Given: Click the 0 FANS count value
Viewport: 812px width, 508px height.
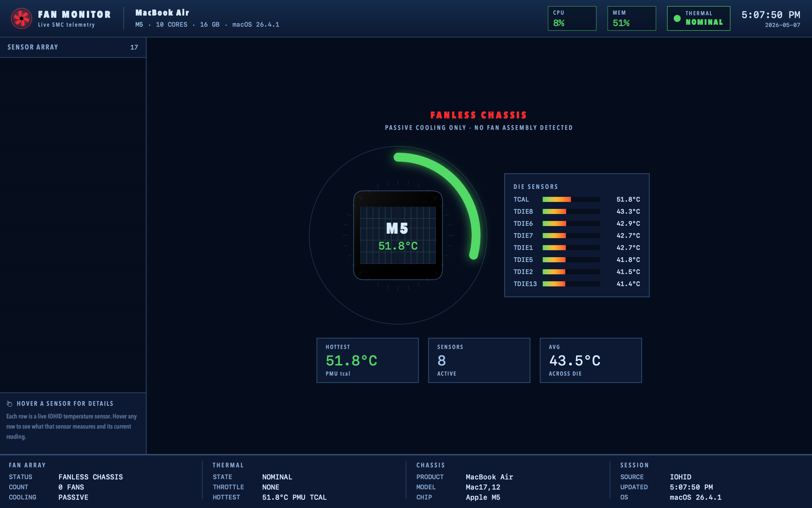Looking at the screenshot, I should 71,487.
